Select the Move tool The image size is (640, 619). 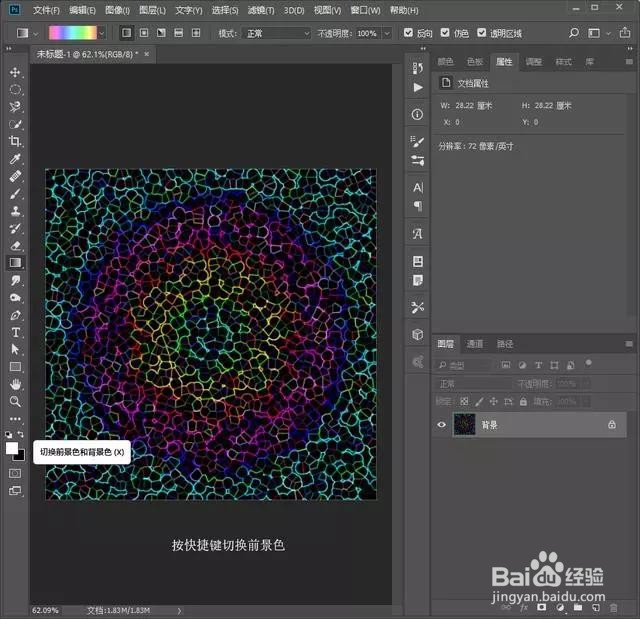(x=15, y=72)
